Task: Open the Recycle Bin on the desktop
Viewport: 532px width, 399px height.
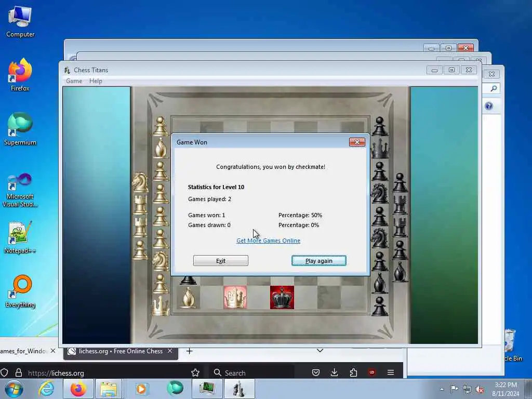Action: (x=512, y=344)
